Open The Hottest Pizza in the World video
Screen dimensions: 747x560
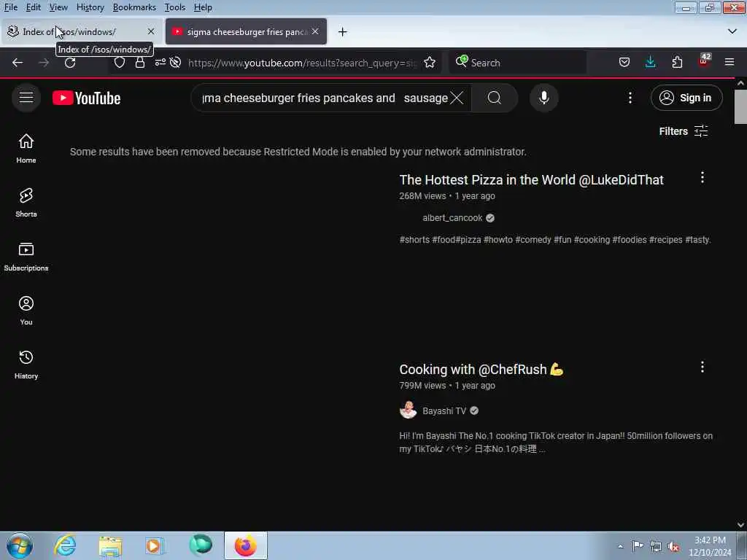coord(531,179)
